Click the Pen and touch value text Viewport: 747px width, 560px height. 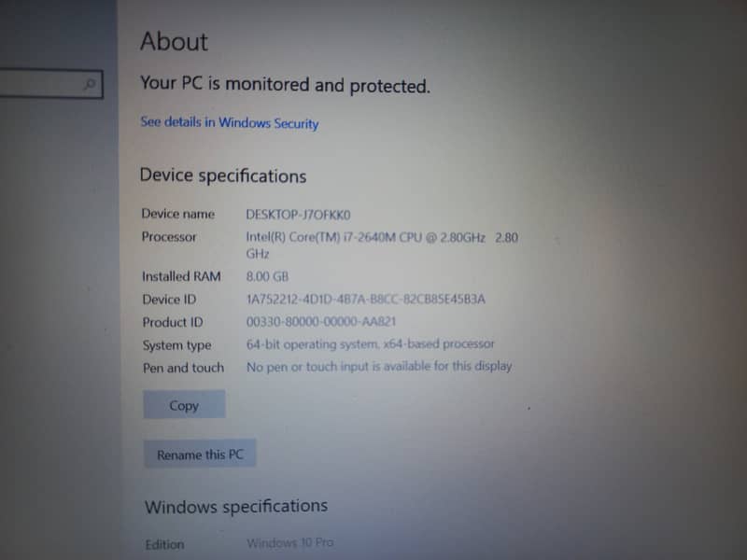[x=379, y=366]
